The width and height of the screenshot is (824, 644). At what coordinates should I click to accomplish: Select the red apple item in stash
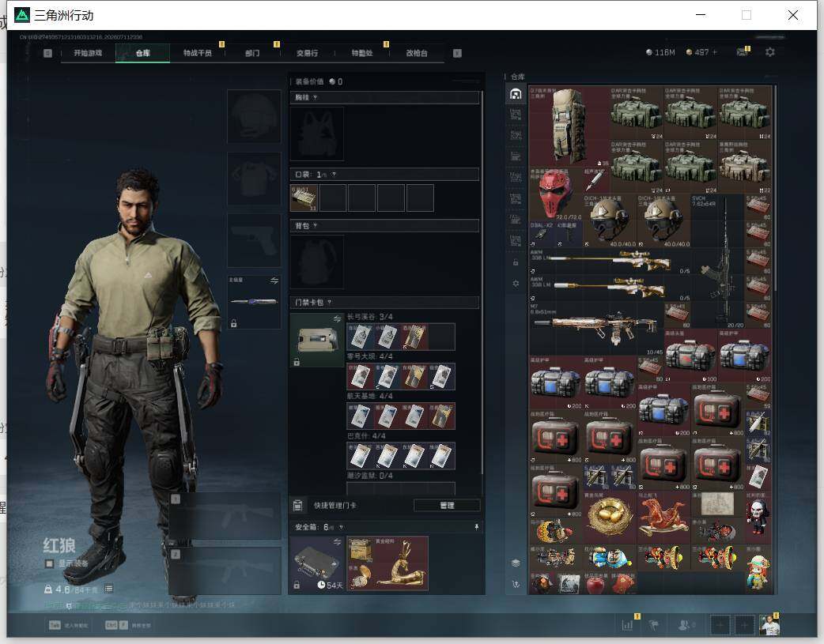point(596,583)
